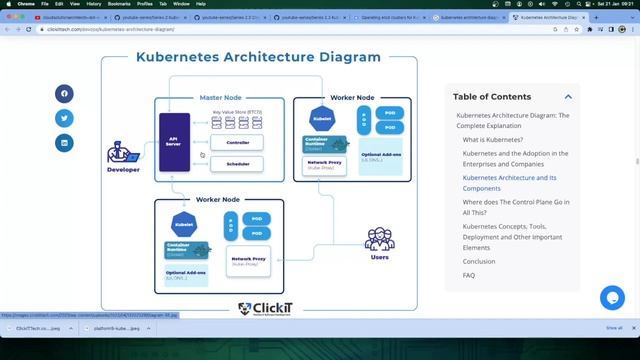The image size is (640, 360).
Task: Jump to Where does The Control Plane Go
Action: 516,207
